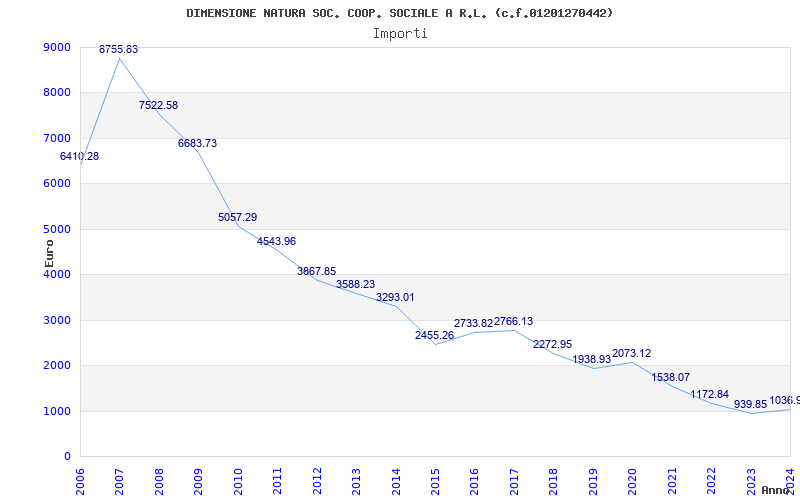Image resolution: width=800 pixels, height=500 pixels.
Task: Select the 2733.82 data label
Action: (473, 323)
